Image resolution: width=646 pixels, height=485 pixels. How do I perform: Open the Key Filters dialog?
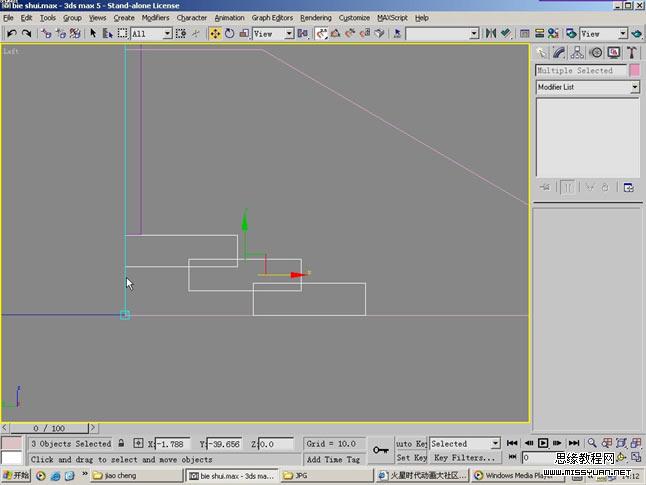coord(465,457)
